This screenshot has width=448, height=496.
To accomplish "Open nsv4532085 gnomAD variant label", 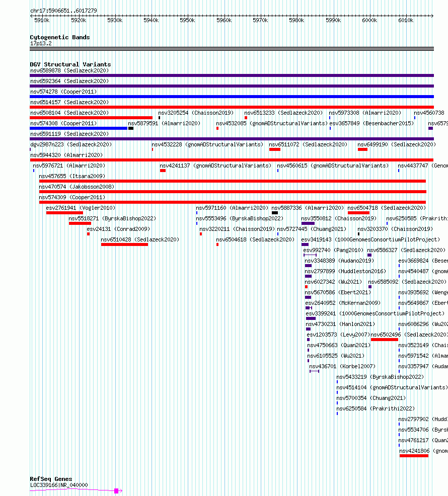I will tap(272, 123).
